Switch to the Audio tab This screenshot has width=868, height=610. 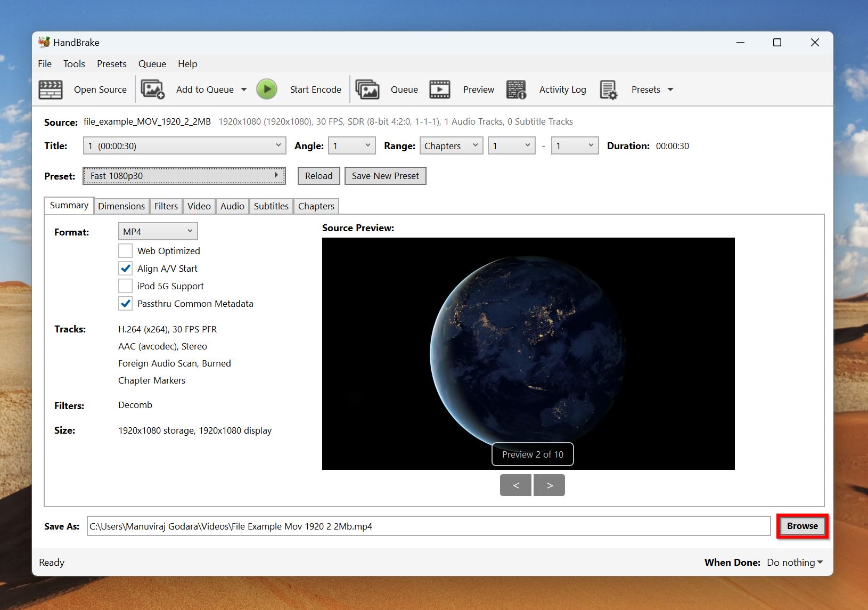(x=232, y=206)
